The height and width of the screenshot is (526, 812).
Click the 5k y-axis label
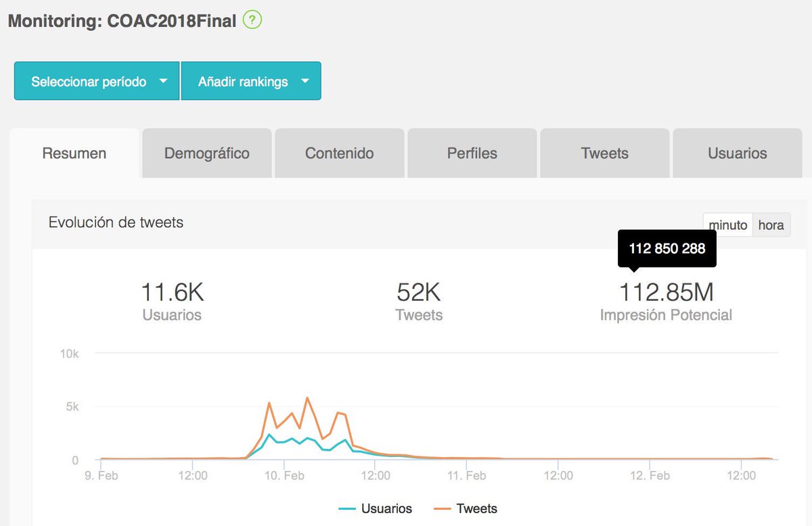pos(72,407)
